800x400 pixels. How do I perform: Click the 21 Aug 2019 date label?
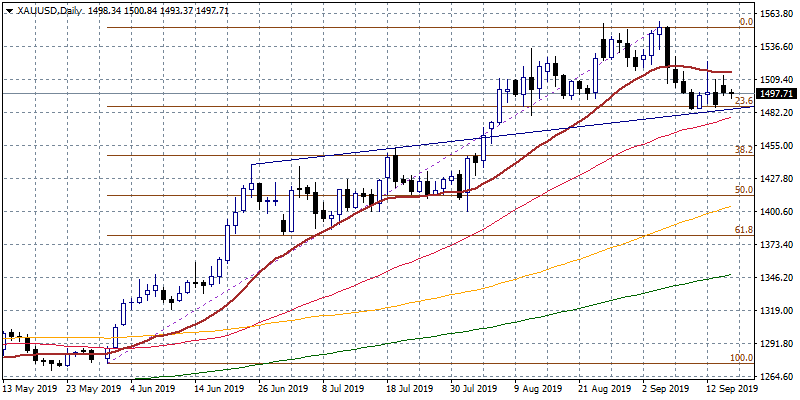(x=604, y=388)
